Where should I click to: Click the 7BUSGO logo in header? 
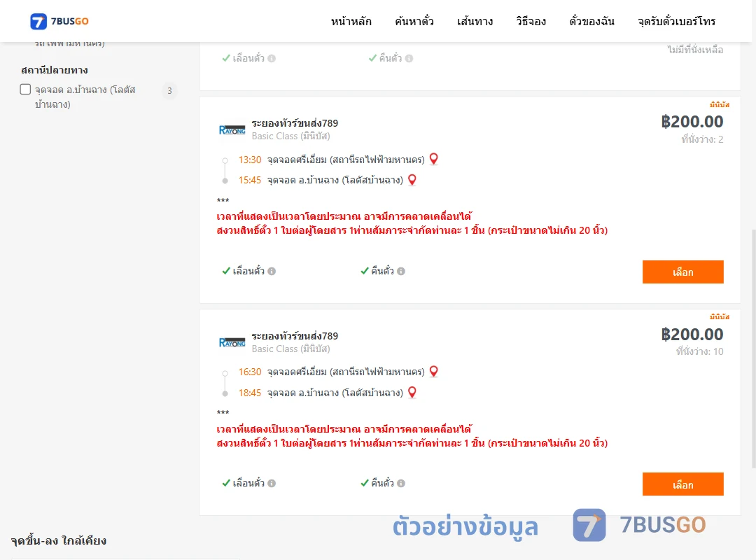coord(59,21)
